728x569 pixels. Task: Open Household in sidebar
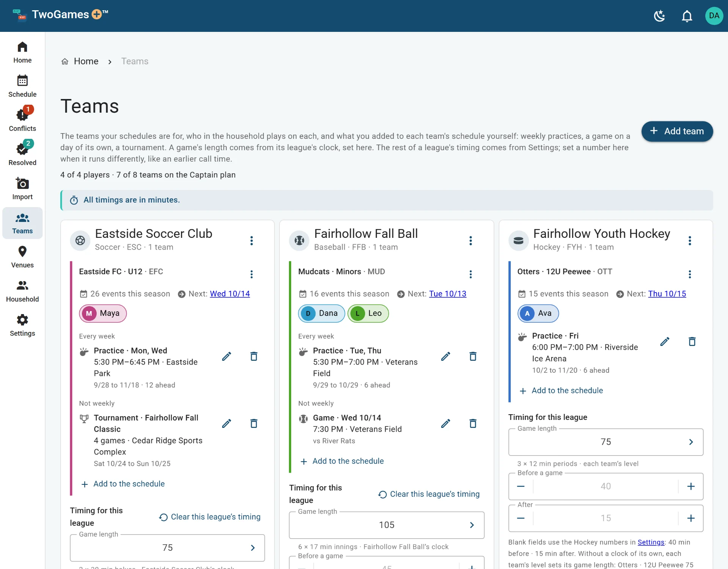(x=22, y=291)
